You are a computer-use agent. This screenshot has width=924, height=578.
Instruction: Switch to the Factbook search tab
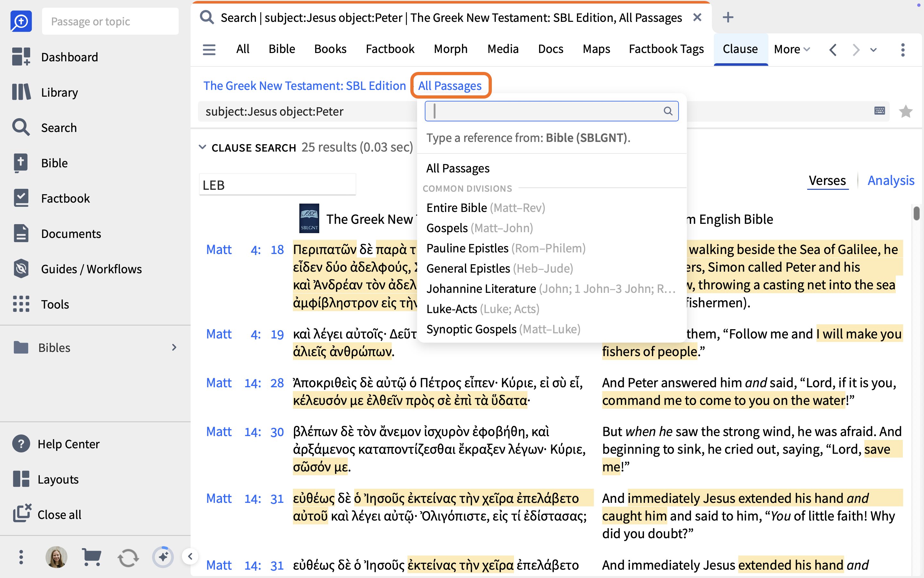pos(390,49)
